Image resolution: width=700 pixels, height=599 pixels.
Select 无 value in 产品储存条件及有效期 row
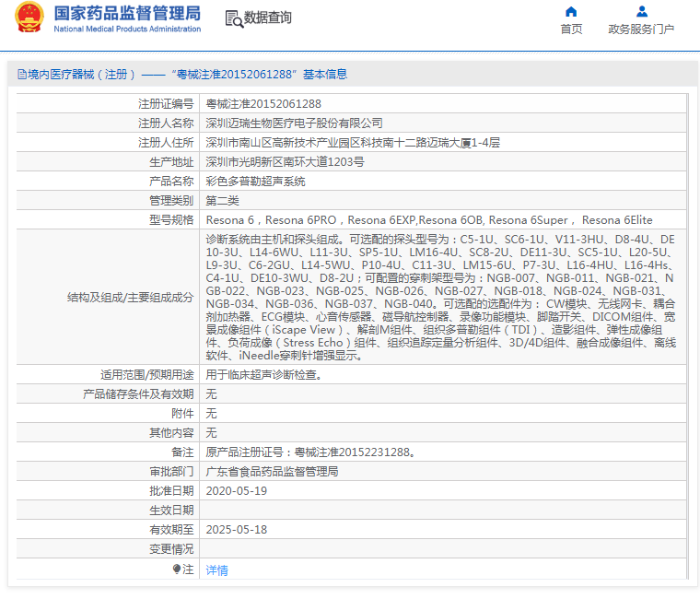tap(211, 394)
